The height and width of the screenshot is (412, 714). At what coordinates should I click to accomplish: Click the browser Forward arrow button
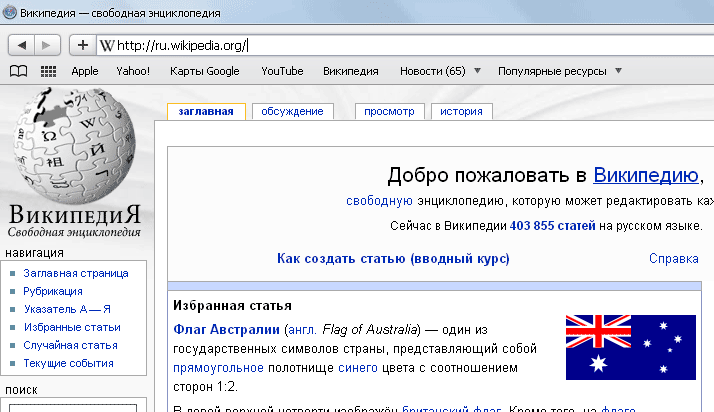tap(47, 45)
